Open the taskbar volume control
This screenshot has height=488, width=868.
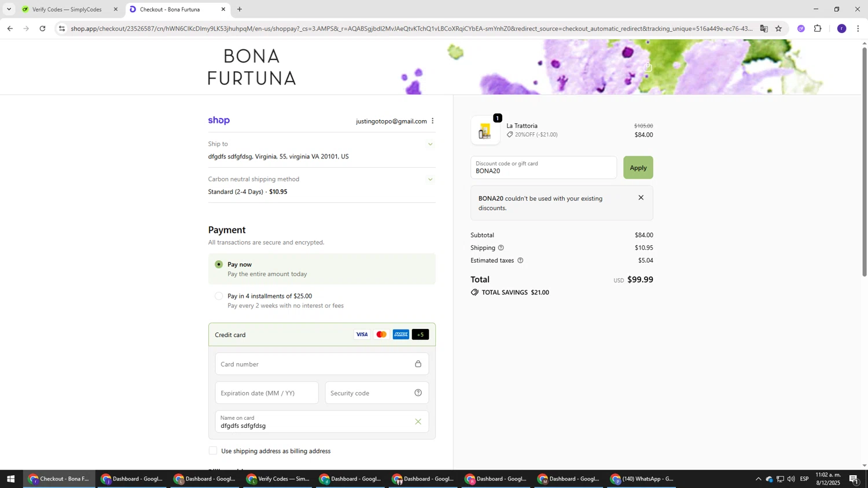coord(791,479)
